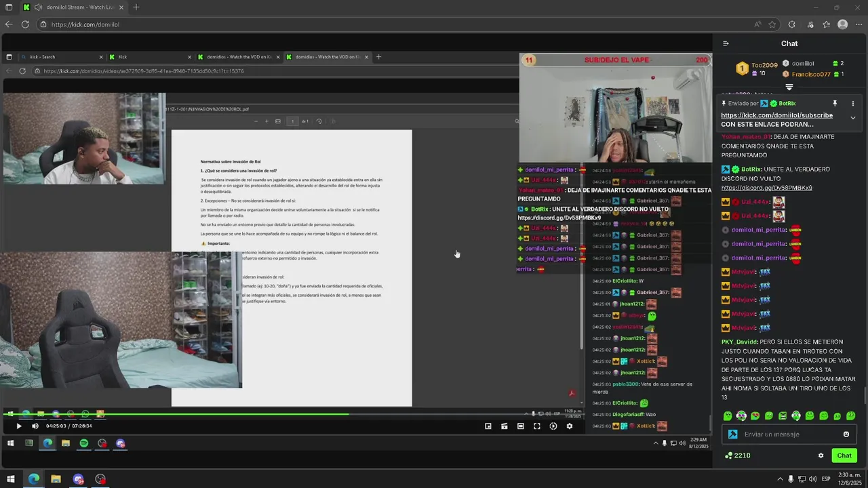Open a new tab in Edge
The height and width of the screenshot is (488, 868).
click(x=136, y=7)
